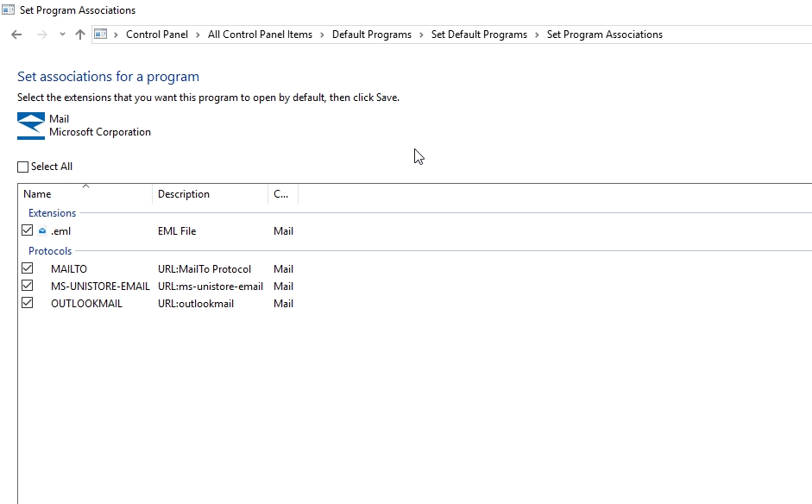The height and width of the screenshot is (504, 812).
Task: Click the .eml file type icon
Action: tap(42, 231)
